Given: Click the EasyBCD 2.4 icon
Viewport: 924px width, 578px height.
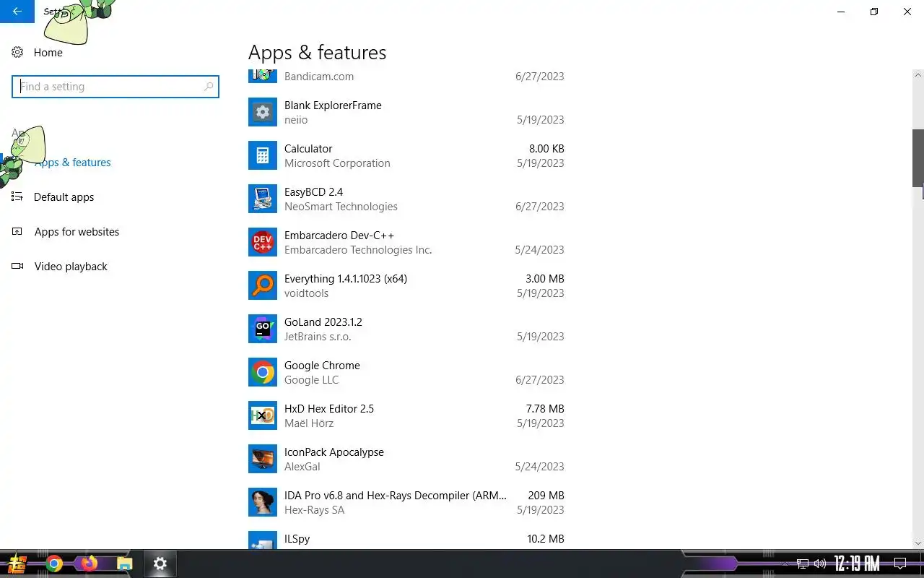Looking at the screenshot, I should pyautogui.click(x=263, y=199).
